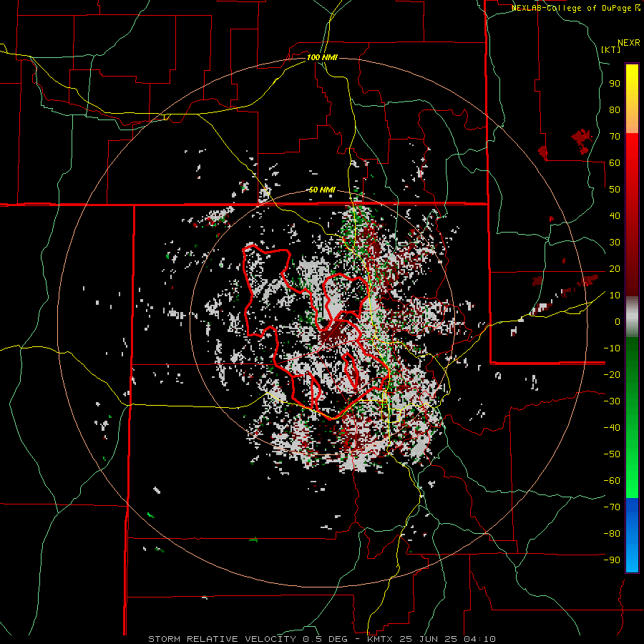Viewport: 644px width, 644px height.
Task: Select the 50 value on the velocity scale
Action: [x=615, y=190]
